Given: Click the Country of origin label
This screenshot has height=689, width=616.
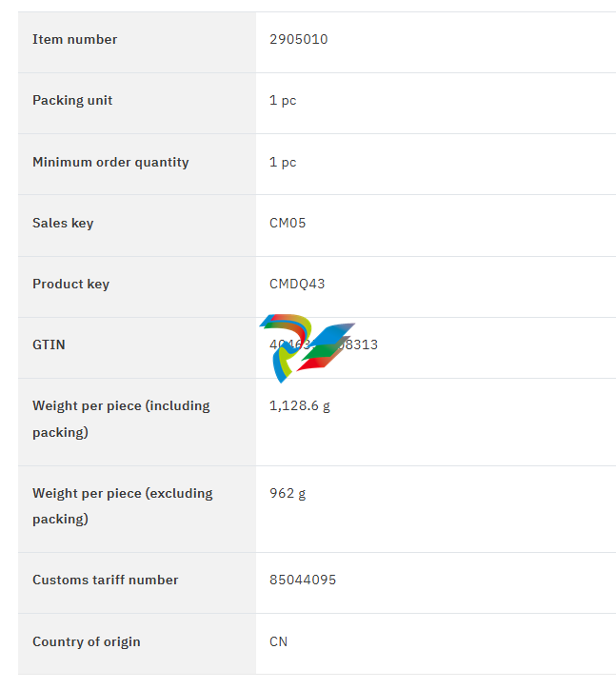Looking at the screenshot, I should [87, 641].
